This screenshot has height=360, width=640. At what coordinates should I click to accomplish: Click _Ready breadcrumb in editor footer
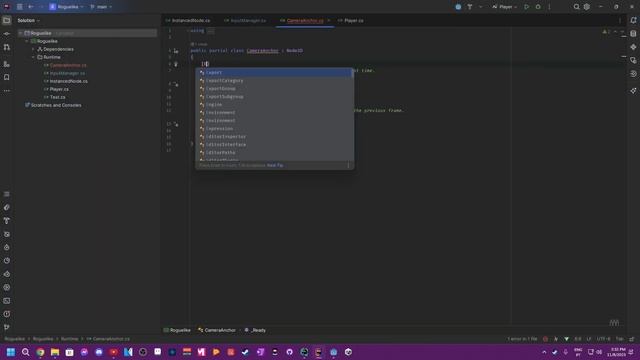pos(255,330)
